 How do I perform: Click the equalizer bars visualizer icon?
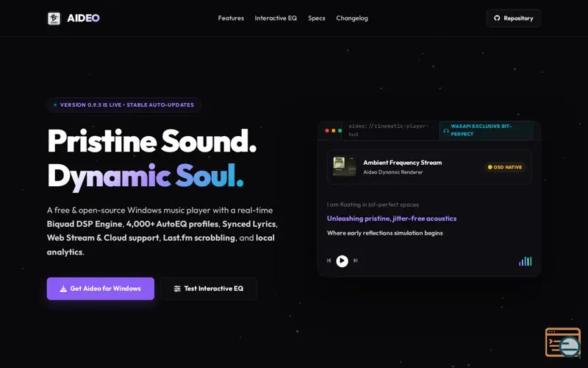point(525,261)
